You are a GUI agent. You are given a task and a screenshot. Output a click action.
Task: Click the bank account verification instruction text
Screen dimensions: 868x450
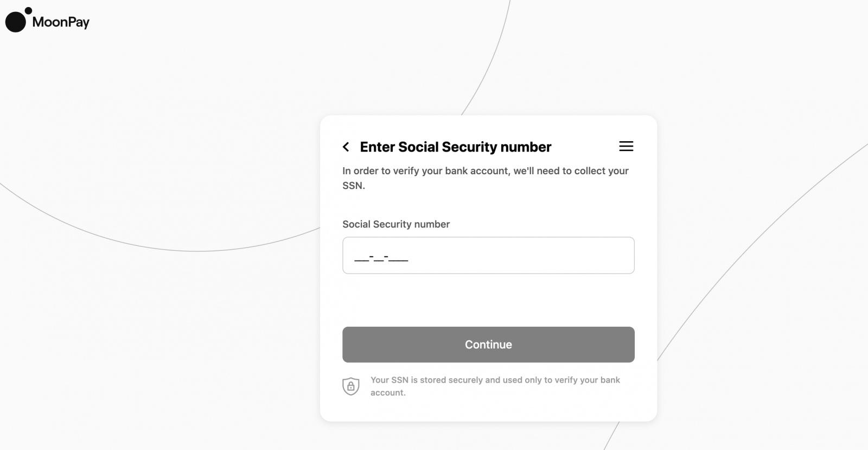485,178
